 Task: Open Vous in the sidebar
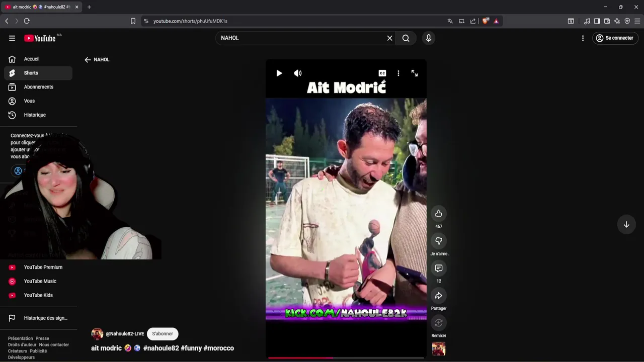(x=38, y=101)
